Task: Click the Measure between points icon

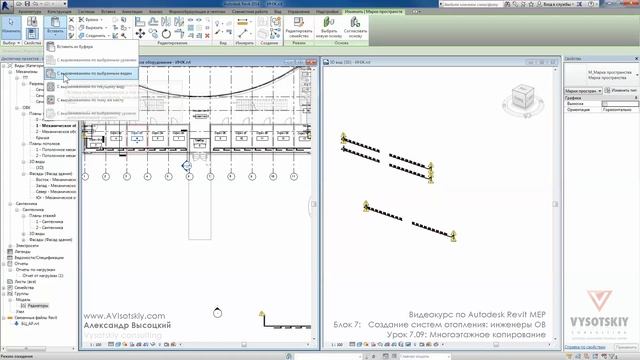Action: click(x=242, y=33)
